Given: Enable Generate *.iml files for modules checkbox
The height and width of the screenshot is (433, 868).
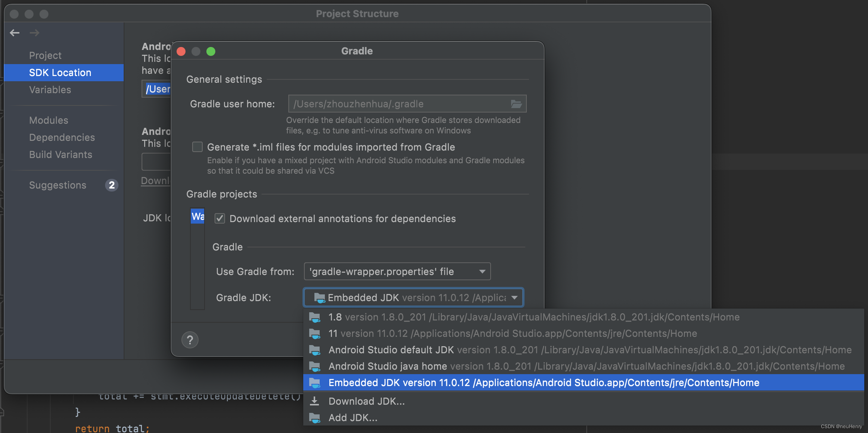Looking at the screenshot, I should (197, 147).
